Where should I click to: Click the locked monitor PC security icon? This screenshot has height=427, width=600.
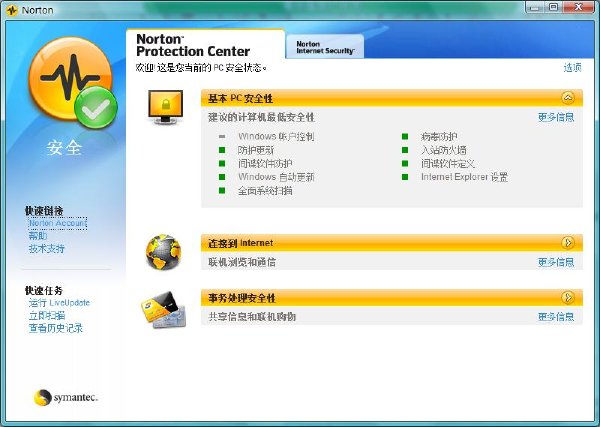(x=165, y=107)
